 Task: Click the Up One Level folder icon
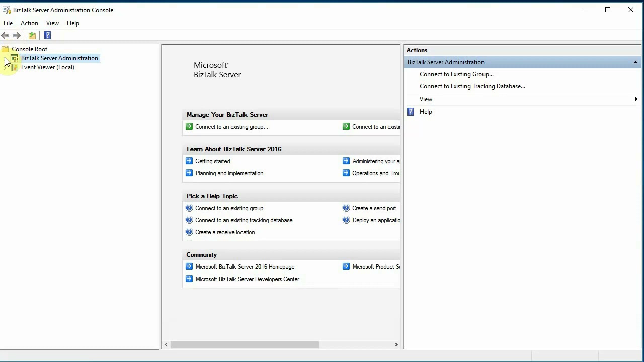coord(32,35)
